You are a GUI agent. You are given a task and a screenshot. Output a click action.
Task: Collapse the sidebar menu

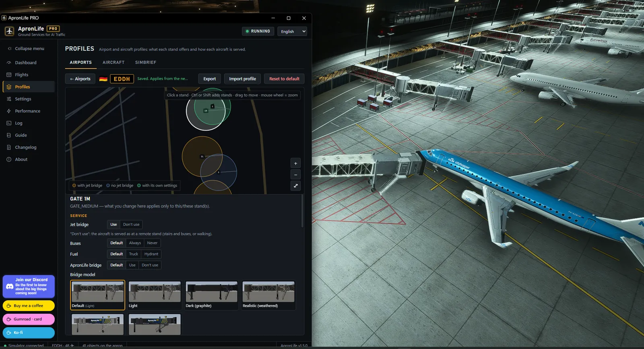26,49
